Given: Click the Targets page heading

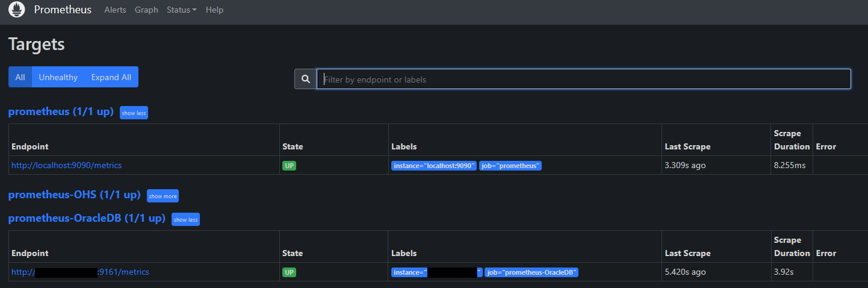Looking at the screenshot, I should 37,44.
